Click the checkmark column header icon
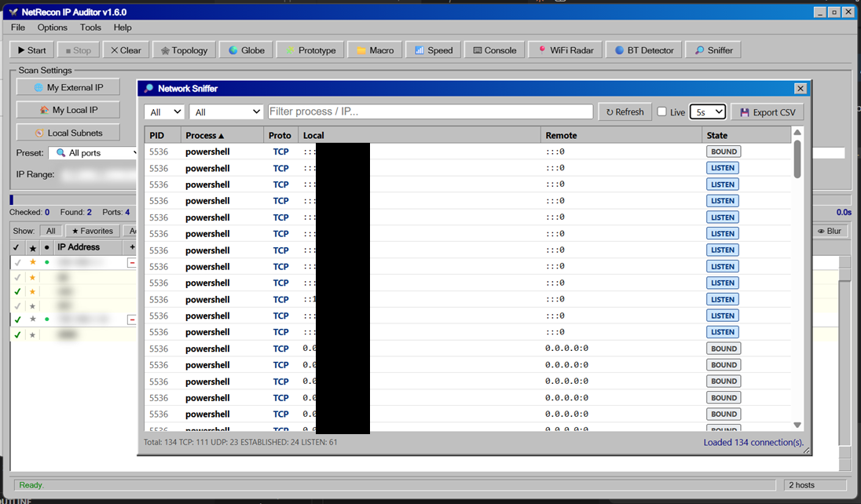This screenshot has width=861, height=504. [x=16, y=247]
